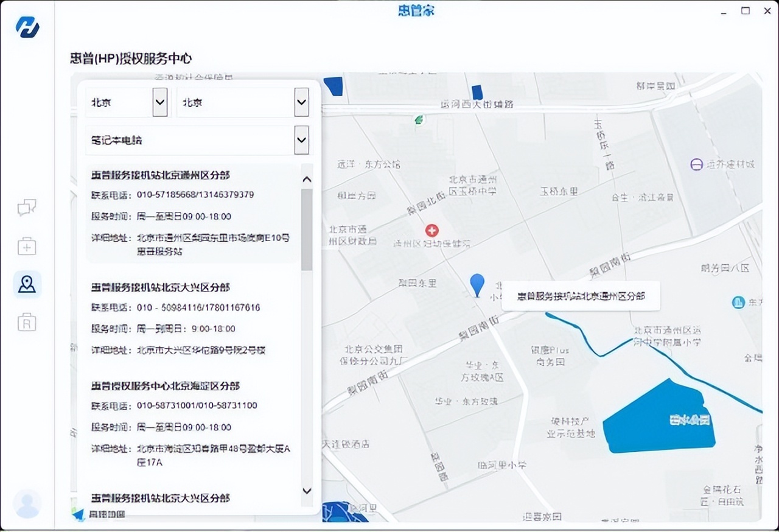Viewport: 779px width, 532px height.
Task: Maximize the 惠管家 window
Action: [x=746, y=11]
